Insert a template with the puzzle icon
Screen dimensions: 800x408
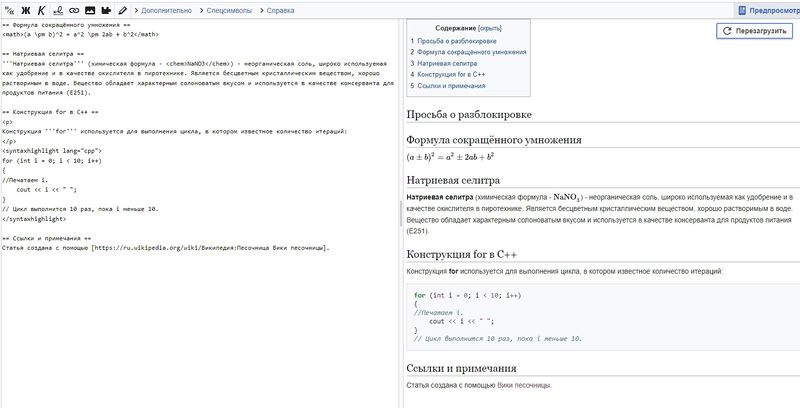106,10
